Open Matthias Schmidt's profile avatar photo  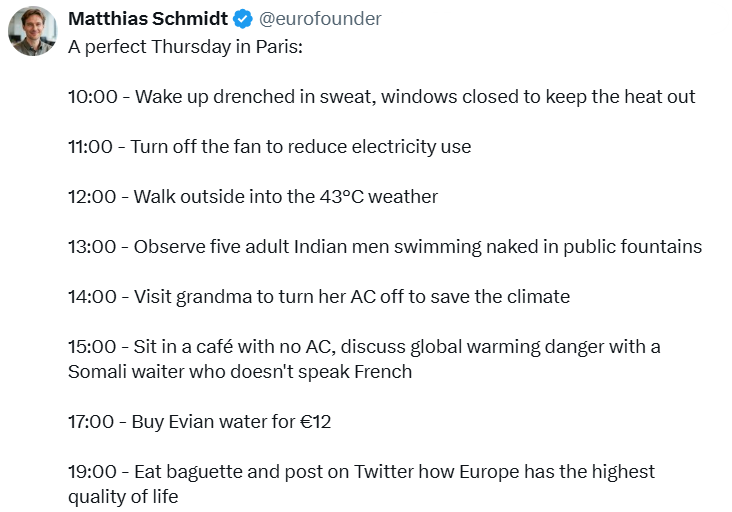click(x=32, y=31)
